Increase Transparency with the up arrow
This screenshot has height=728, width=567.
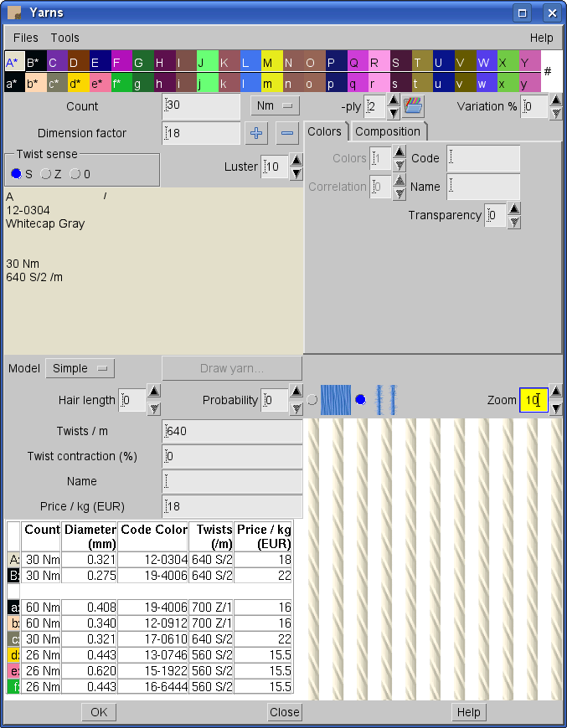point(514,208)
